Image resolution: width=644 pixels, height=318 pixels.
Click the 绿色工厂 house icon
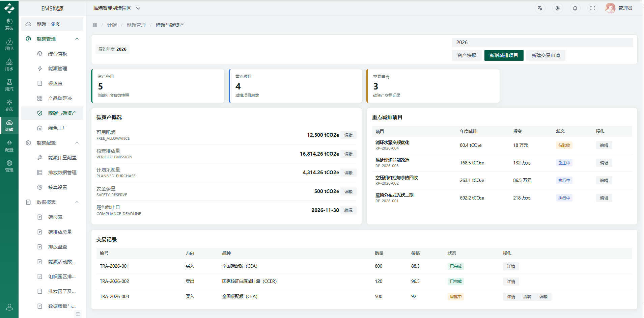pyautogui.click(x=40, y=128)
